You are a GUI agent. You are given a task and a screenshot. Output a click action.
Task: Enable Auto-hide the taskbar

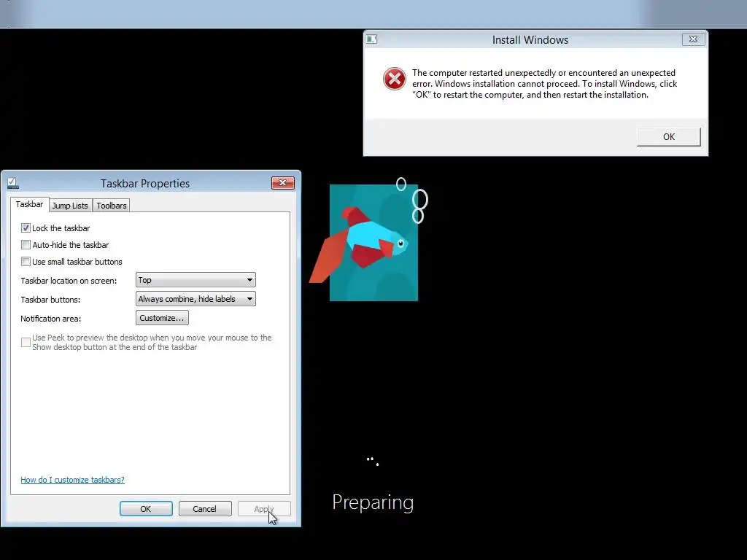26,245
